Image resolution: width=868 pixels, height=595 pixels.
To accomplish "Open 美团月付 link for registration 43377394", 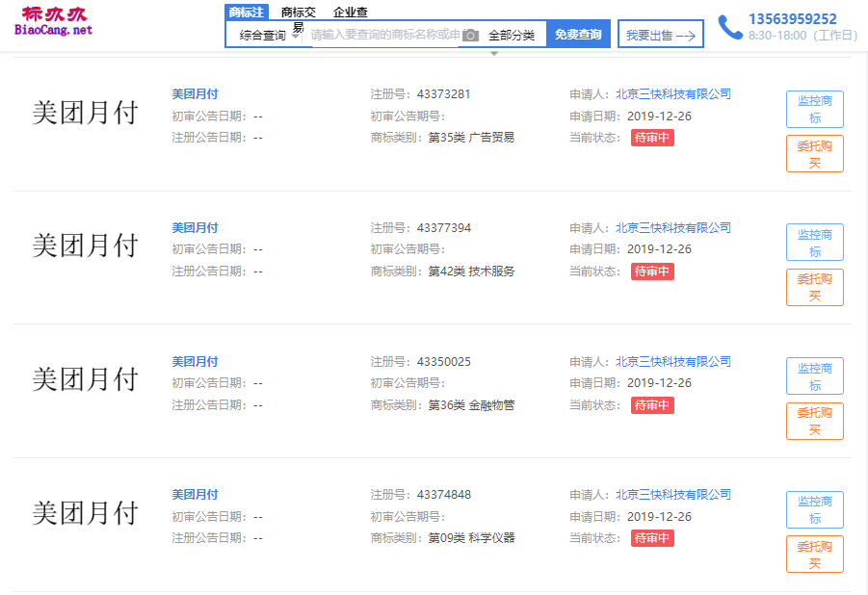I will 195,228.
